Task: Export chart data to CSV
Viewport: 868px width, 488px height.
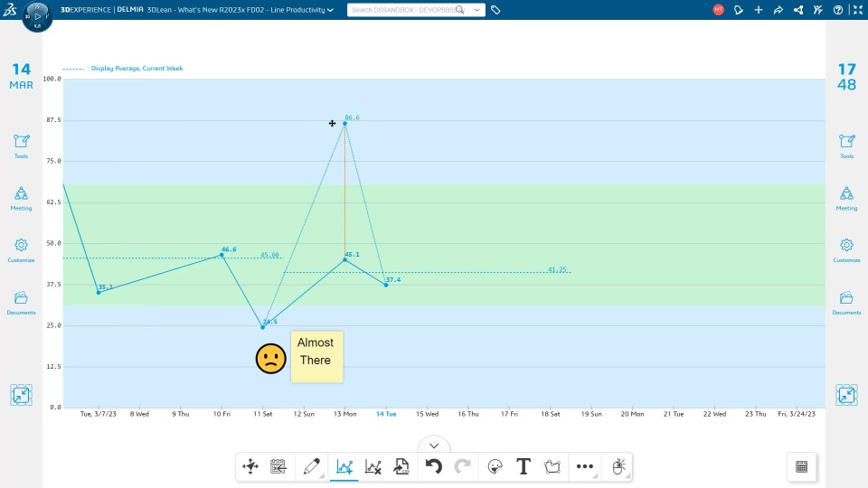Action: click(x=402, y=466)
